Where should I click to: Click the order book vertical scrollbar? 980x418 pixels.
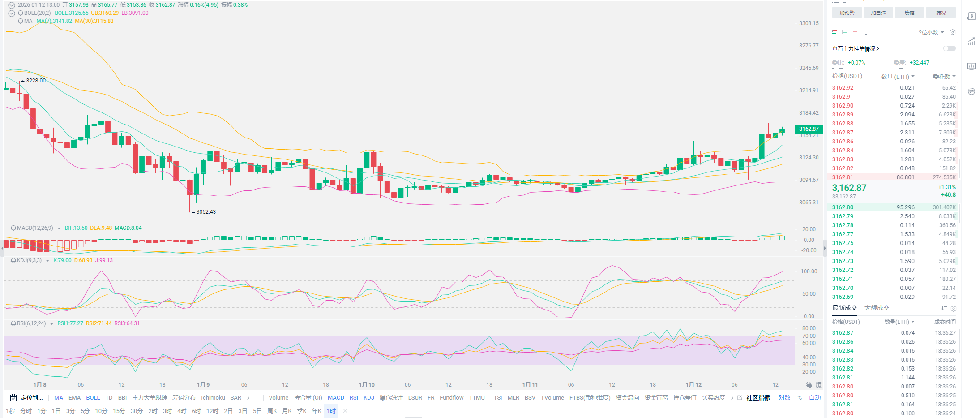click(x=959, y=168)
